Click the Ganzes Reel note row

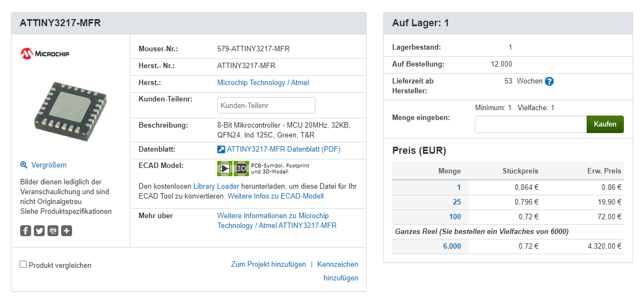508,232
